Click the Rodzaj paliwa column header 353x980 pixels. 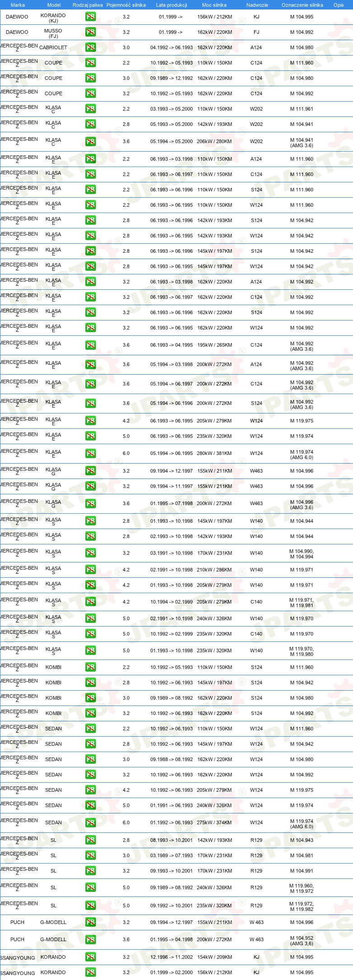point(88,5)
